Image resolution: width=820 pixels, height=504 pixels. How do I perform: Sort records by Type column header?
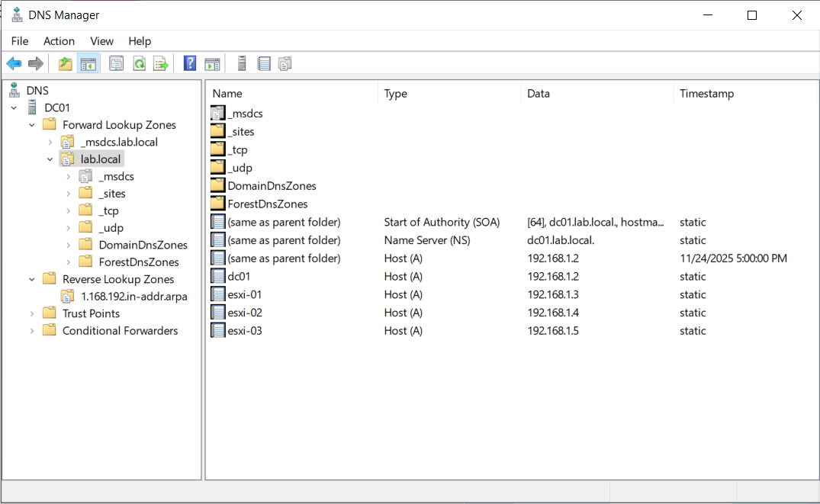(x=395, y=94)
